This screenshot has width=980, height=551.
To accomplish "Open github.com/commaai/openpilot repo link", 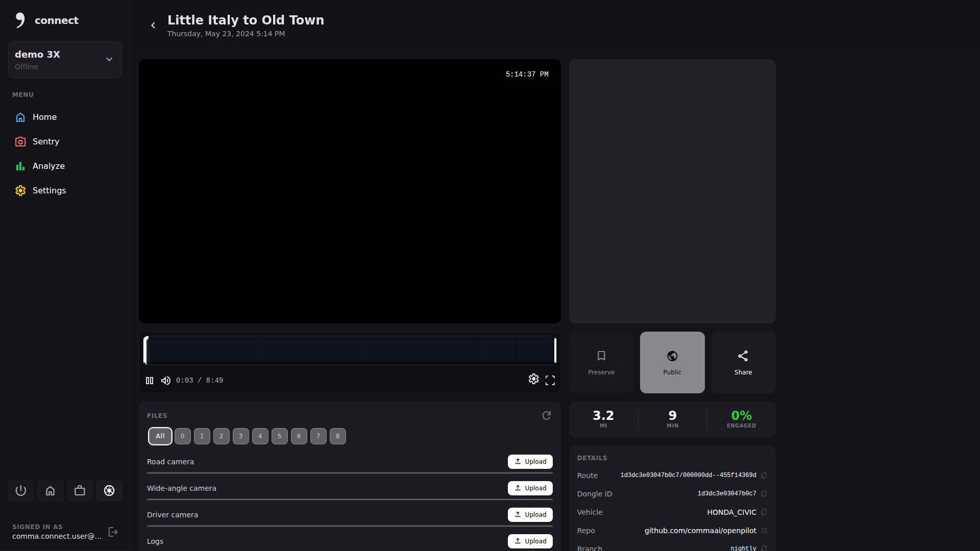I will coord(700,531).
